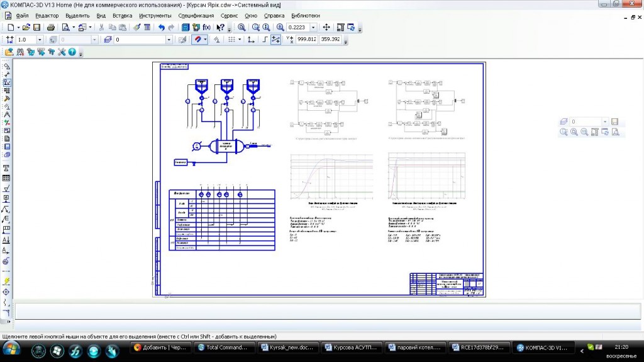Open the current layer 0 dropdown
The width and height of the screenshot is (644, 362).
point(169,40)
